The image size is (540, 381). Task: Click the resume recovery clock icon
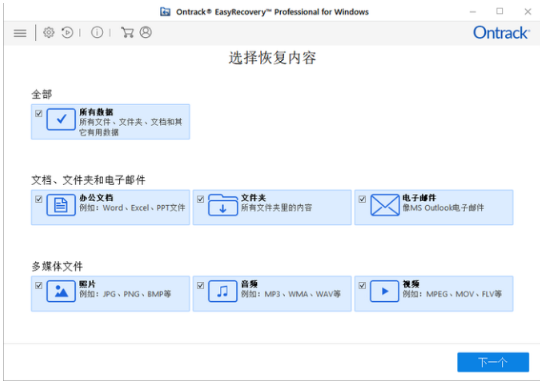pyautogui.click(x=67, y=32)
